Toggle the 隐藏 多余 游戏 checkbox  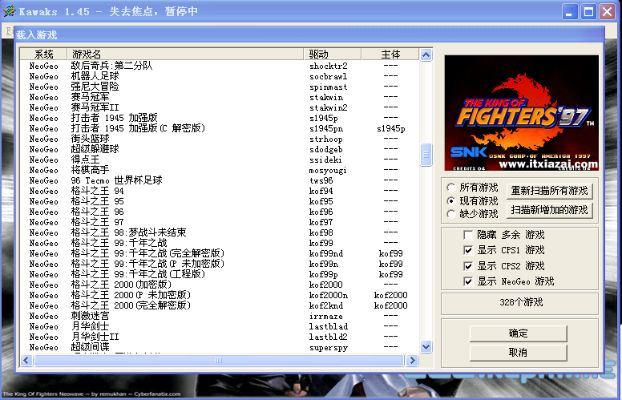point(468,235)
